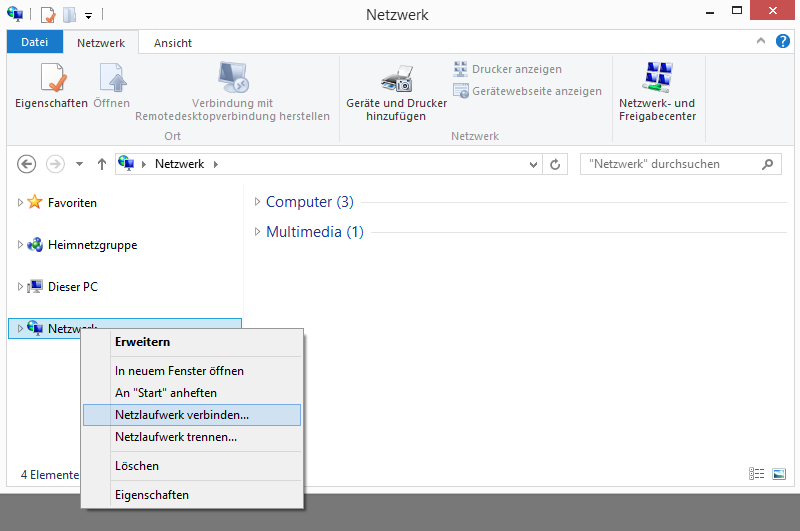This screenshot has width=800, height=531.
Task: Click Gerätewebseite anzeigen in the ribbon
Action: pos(528,91)
